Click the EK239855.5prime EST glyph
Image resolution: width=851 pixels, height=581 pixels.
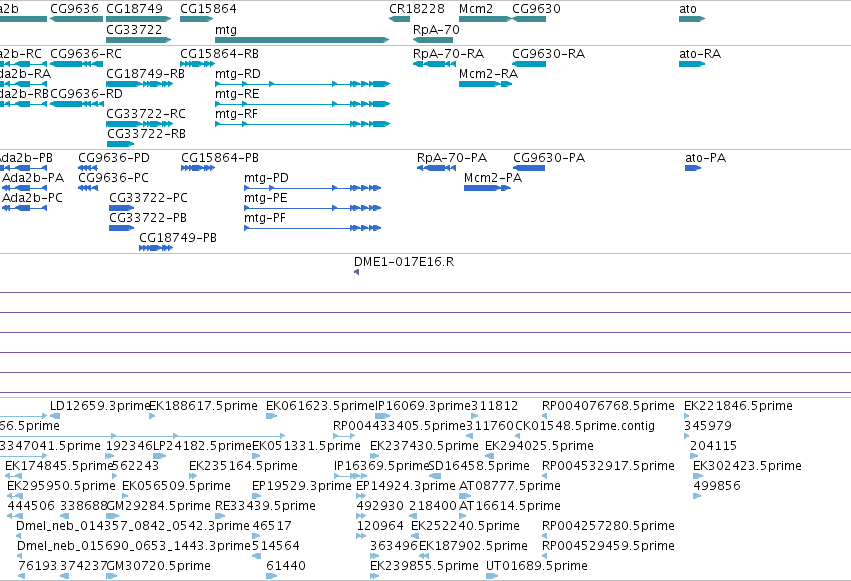click(374, 576)
